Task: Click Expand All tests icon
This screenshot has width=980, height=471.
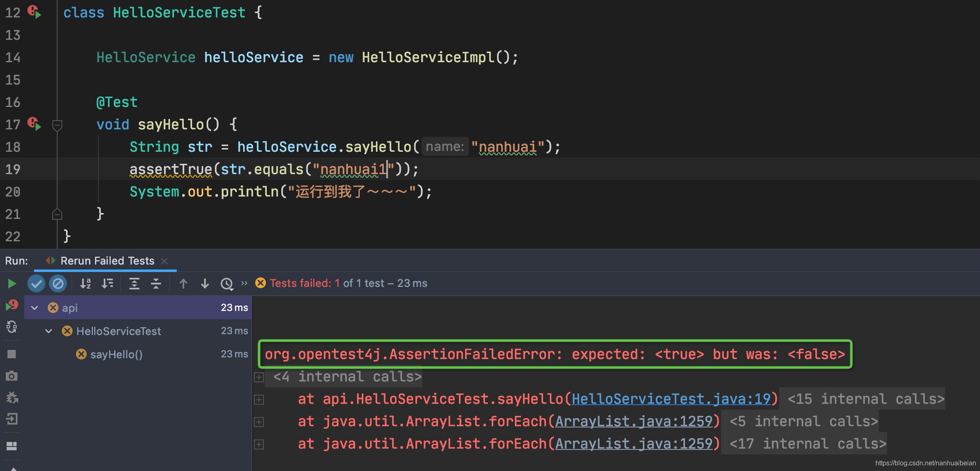Action: tap(134, 284)
